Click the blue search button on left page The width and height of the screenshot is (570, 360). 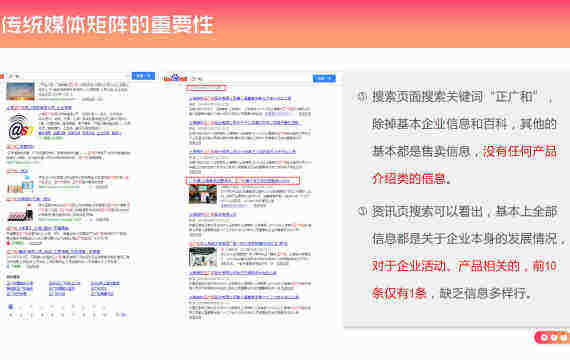point(143,76)
